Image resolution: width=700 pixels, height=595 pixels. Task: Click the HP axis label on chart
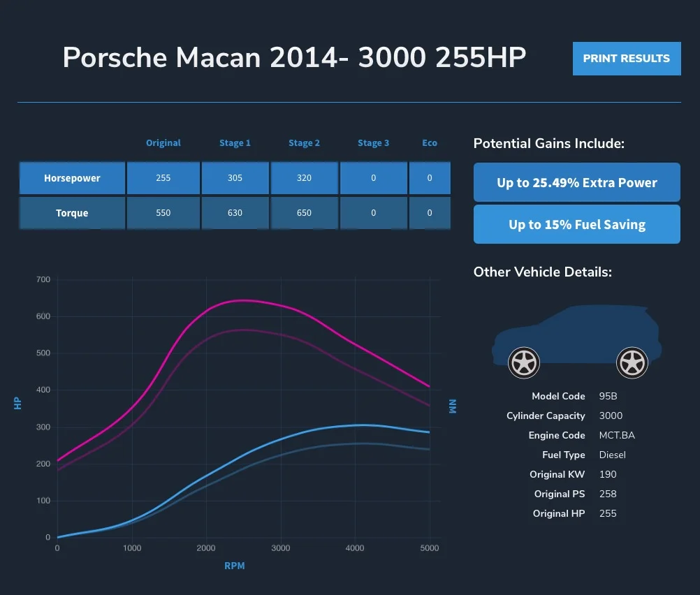[17, 403]
